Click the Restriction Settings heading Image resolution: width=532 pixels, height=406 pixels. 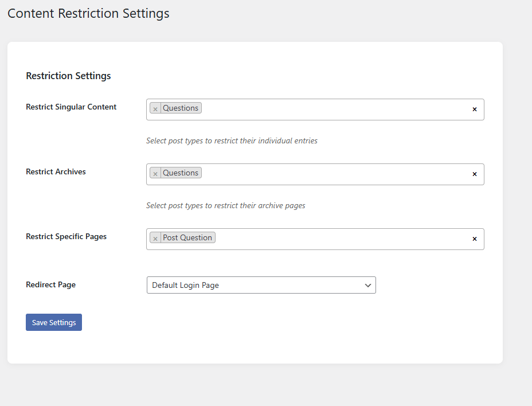pos(69,76)
